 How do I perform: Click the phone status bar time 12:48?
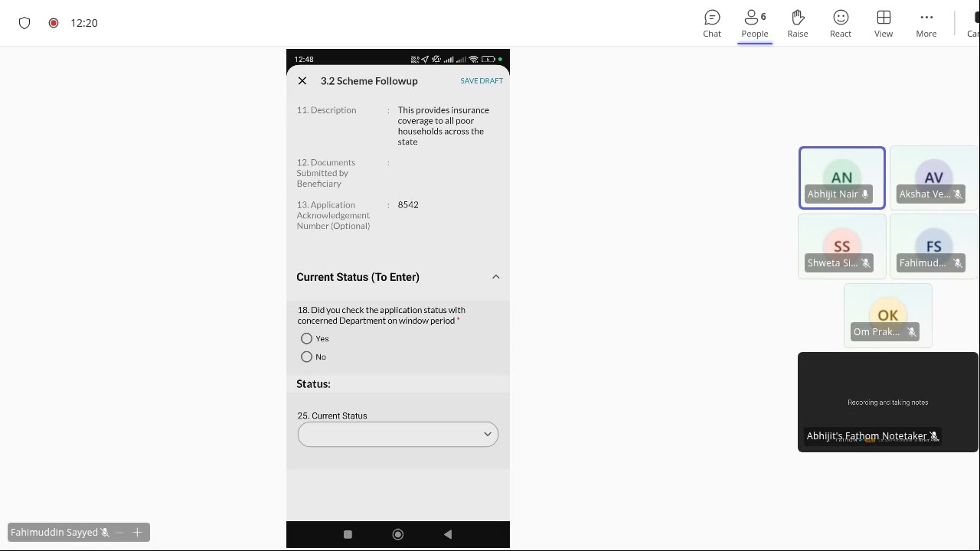click(x=304, y=59)
